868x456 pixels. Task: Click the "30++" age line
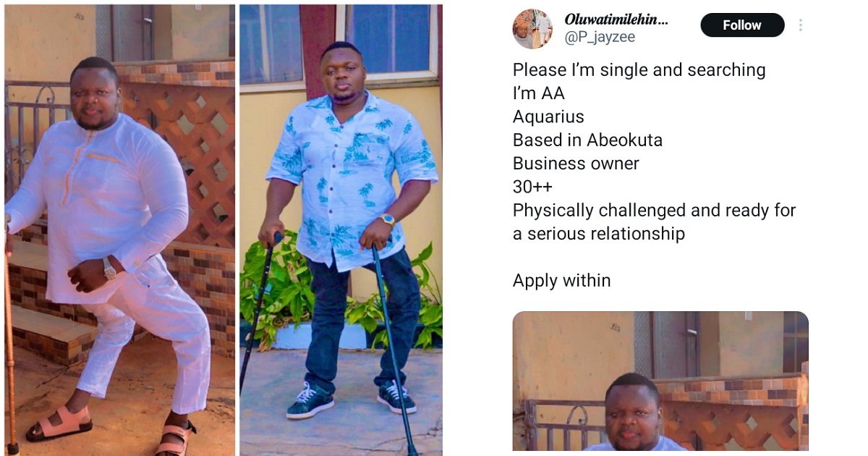(x=532, y=187)
